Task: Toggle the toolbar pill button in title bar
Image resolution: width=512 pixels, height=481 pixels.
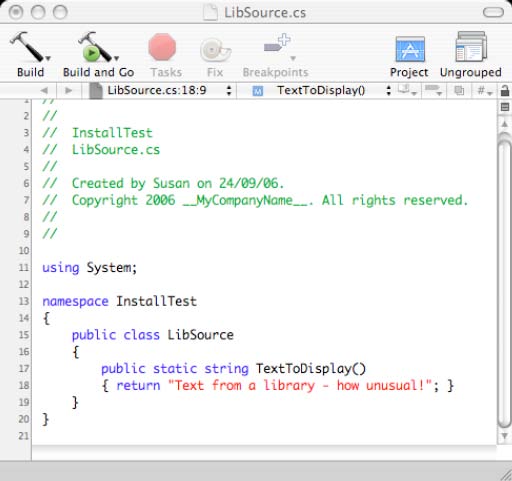Action: click(x=493, y=12)
